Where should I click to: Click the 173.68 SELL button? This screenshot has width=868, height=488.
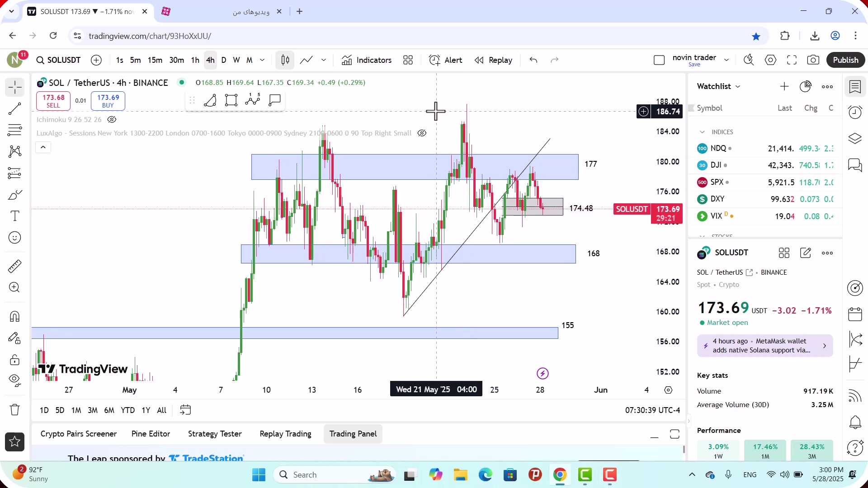tap(53, 101)
